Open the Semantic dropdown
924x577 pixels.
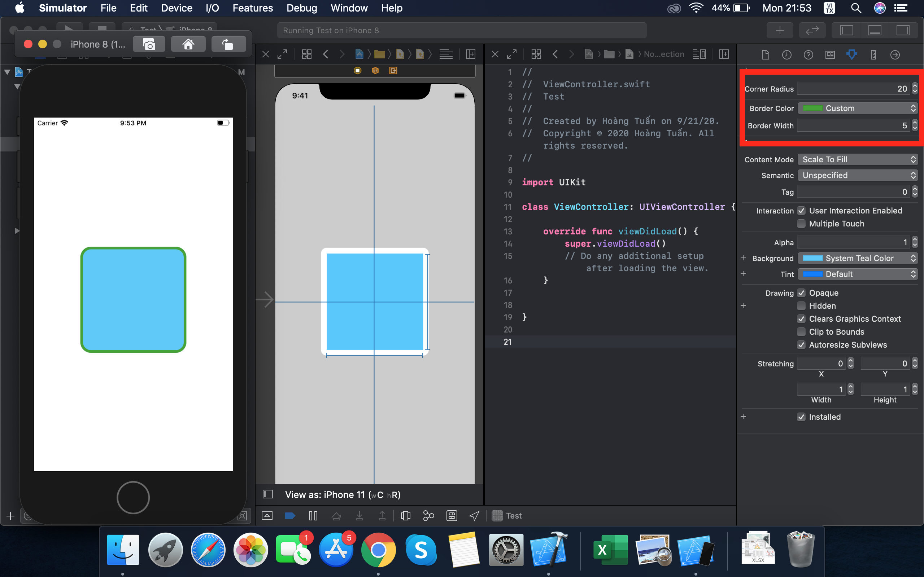(x=858, y=175)
